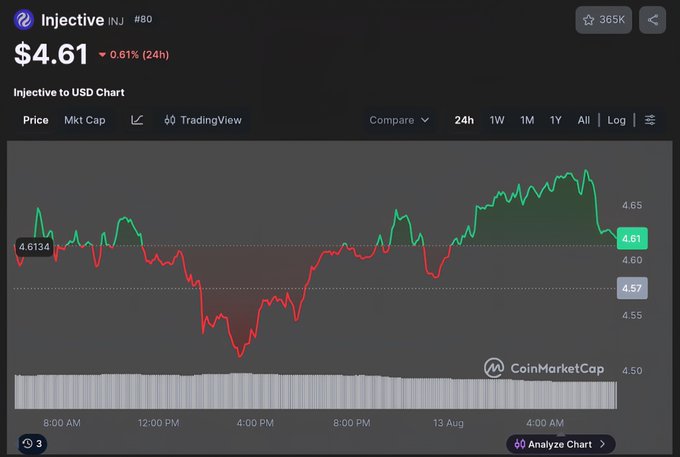Open the share button
Viewport: 680px width, 457px height.
point(652,20)
